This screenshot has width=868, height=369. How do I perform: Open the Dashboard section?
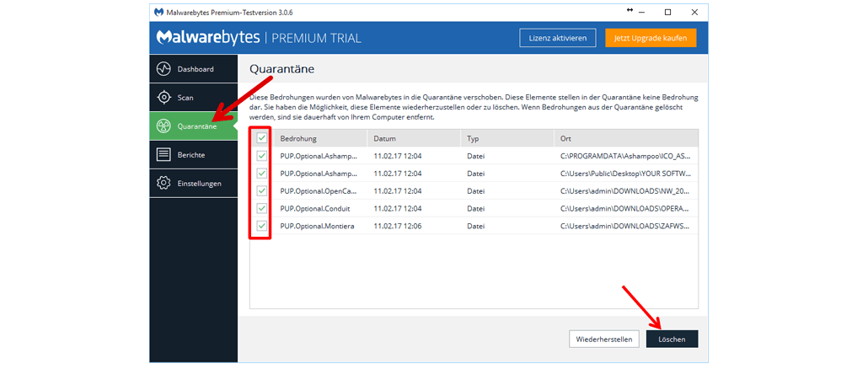point(193,69)
